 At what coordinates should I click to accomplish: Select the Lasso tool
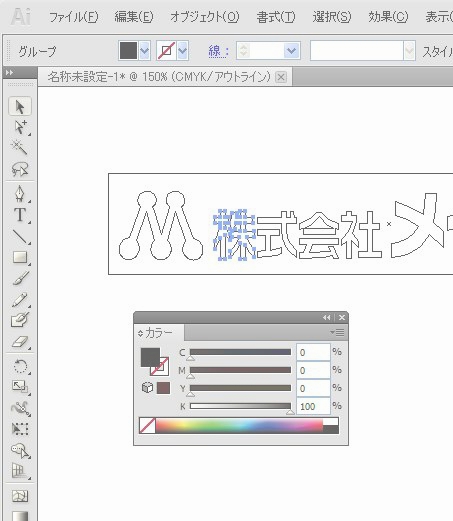click(x=20, y=169)
